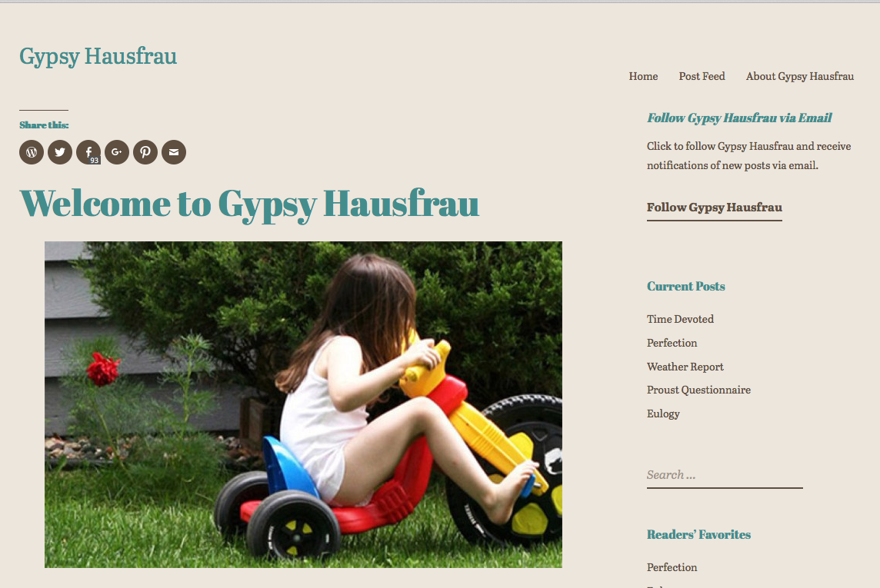The height and width of the screenshot is (588, 880).
Task: Share post via email icon
Action: pos(174,152)
